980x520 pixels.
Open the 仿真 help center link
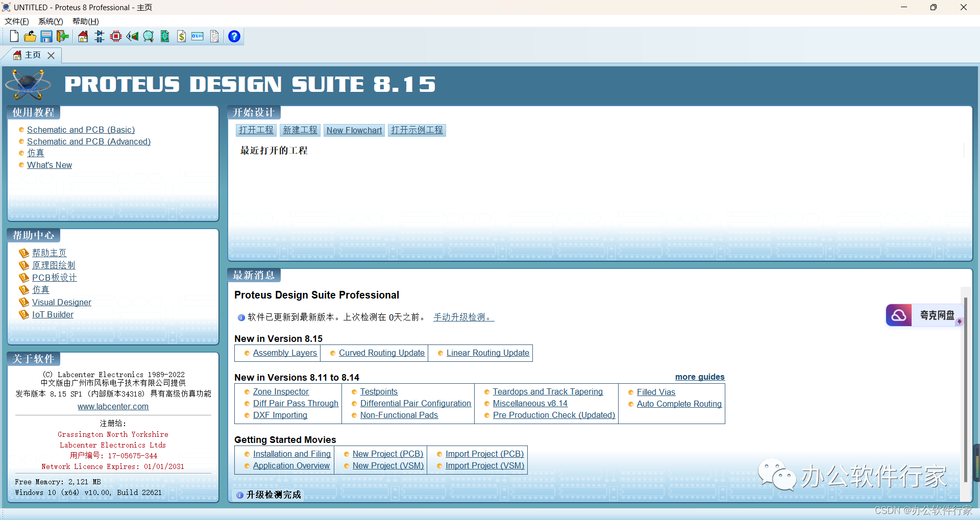[41, 290]
